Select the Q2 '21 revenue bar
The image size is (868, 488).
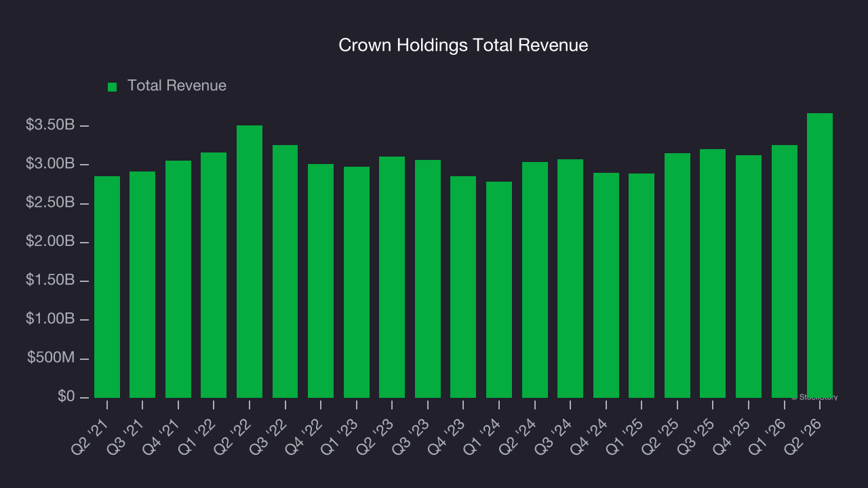pyautogui.click(x=107, y=287)
